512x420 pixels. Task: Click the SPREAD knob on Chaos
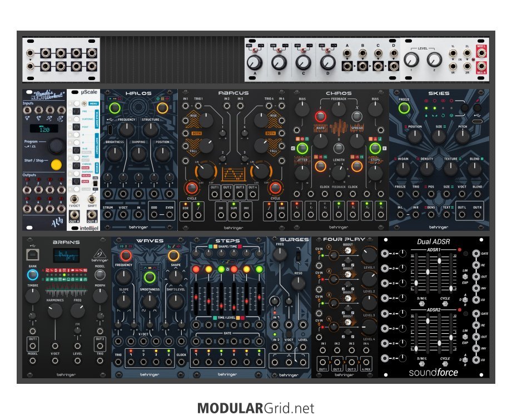pos(357,141)
